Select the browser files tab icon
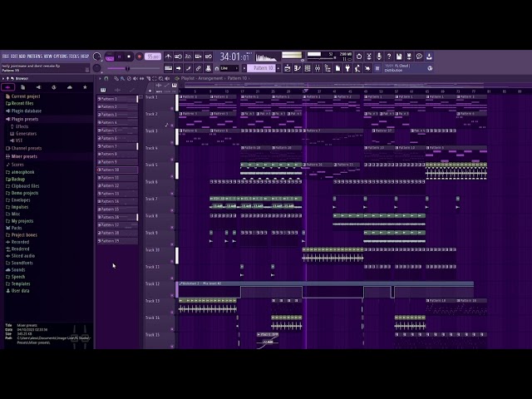 [x=22, y=87]
